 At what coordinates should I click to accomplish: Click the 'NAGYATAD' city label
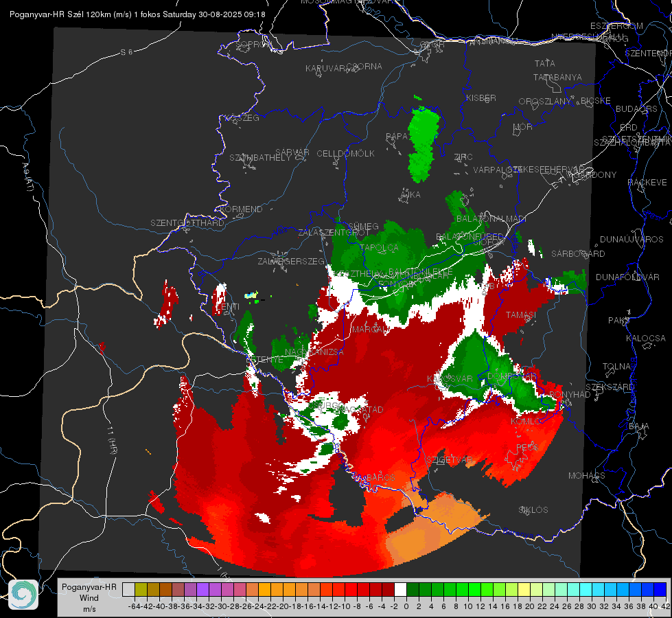pos(359,409)
